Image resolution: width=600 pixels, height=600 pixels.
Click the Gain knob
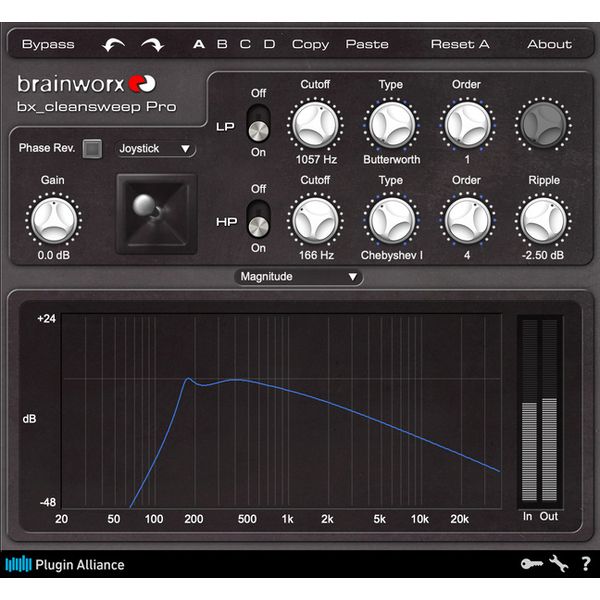[54, 220]
